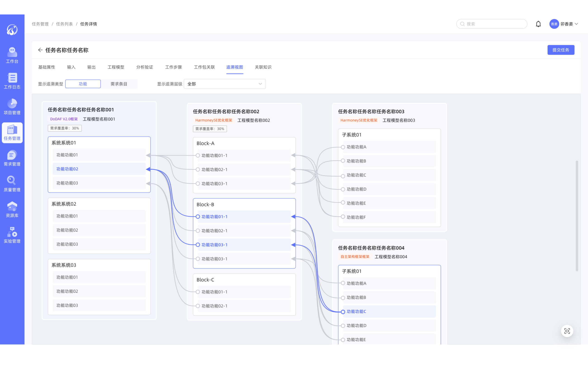The width and height of the screenshot is (588, 365).
Task: Click the back arrow beside 任务名称任务名称
Action: tap(40, 50)
